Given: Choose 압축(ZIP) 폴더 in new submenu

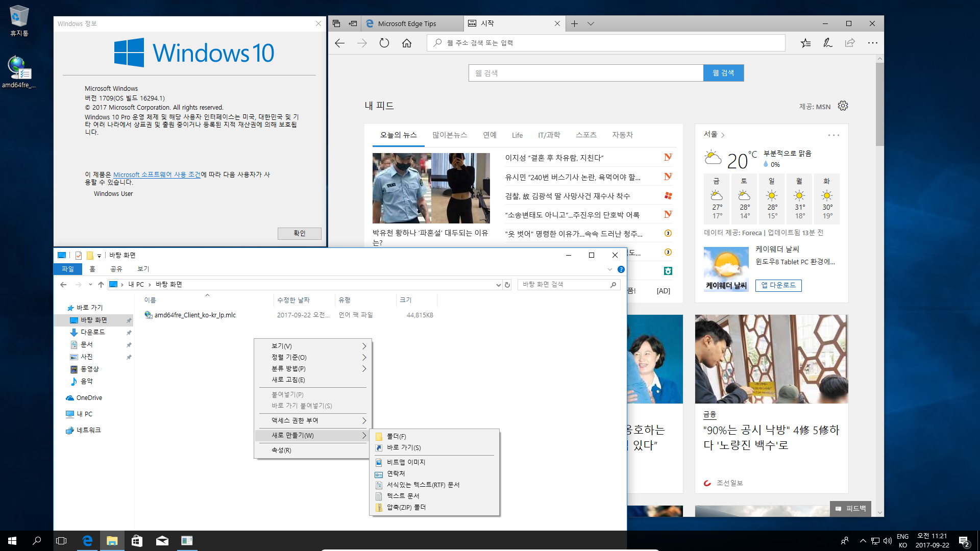Looking at the screenshot, I should coord(434,507).
